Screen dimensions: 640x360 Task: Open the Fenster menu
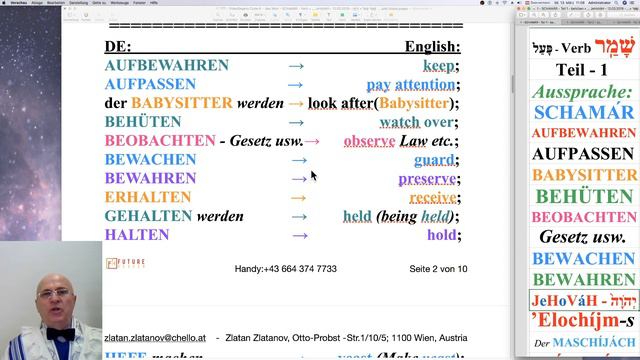(x=139, y=2)
